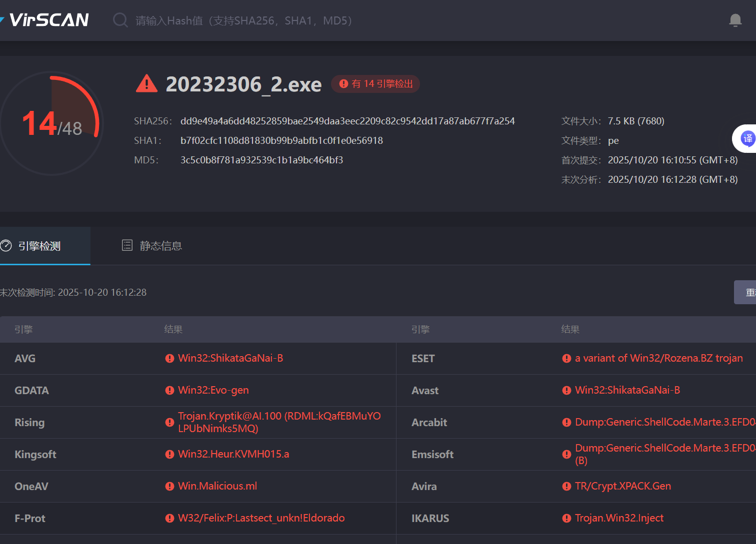The height and width of the screenshot is (544, 756).
Task: Click the Arcabit engine name
Action: pos(429,423)
